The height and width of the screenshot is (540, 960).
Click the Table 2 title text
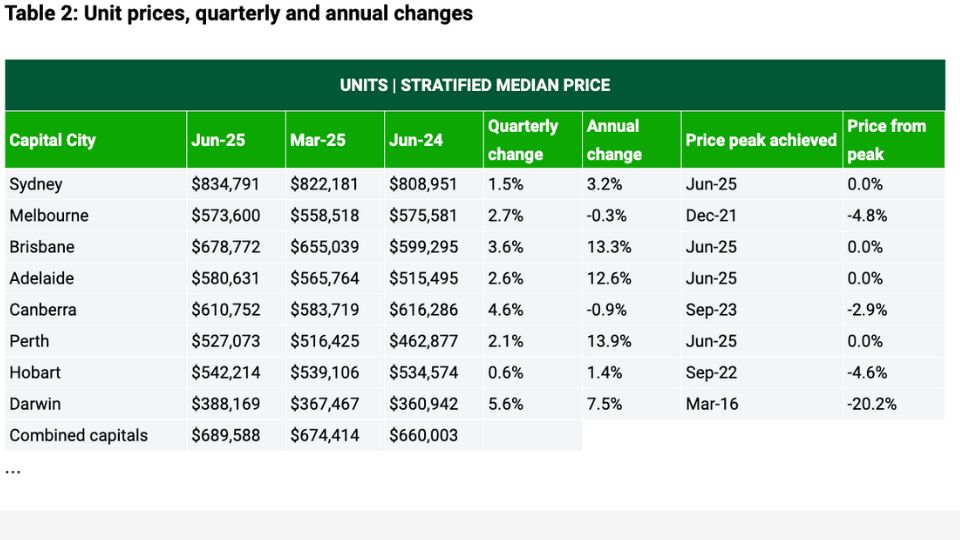click(x=239, y=14)
